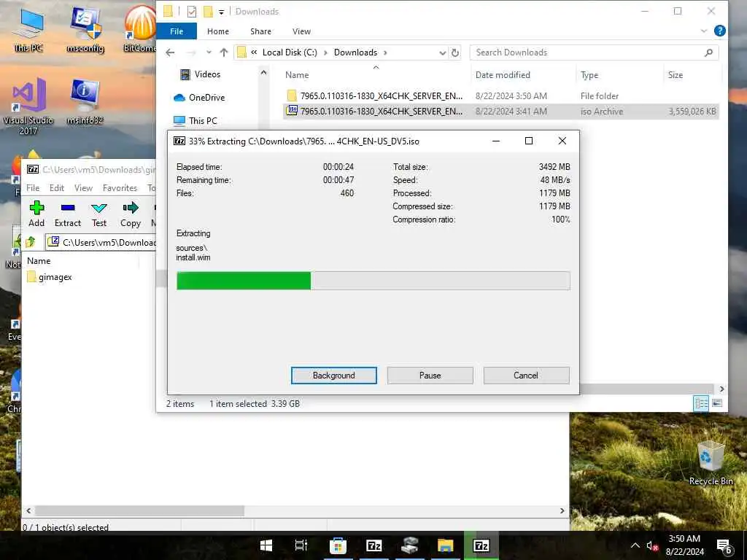Select the ISO archive file icon
Screen dimensions: 747x560
coord(292,111)
